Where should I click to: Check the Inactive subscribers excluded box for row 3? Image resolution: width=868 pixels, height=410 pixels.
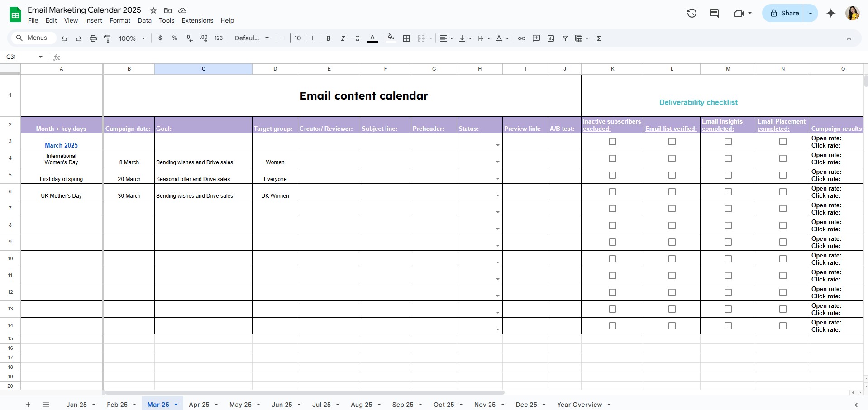[x=612, y=142]
